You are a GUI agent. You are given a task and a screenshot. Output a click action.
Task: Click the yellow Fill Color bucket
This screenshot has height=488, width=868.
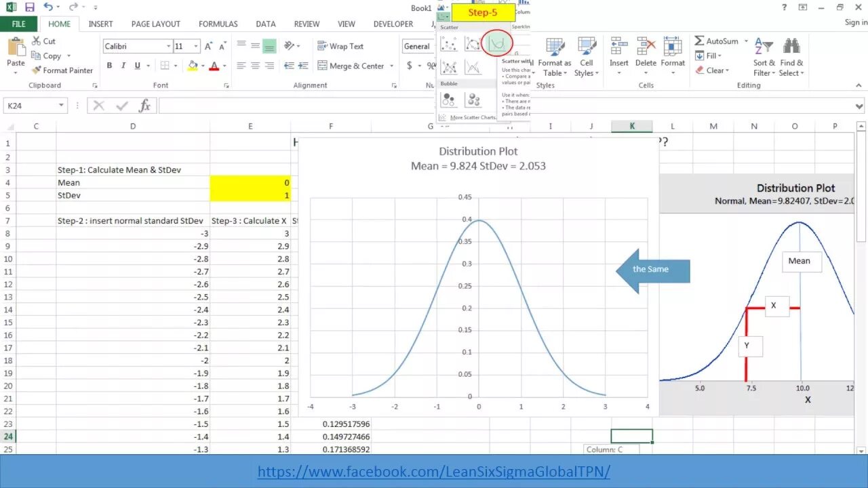point(193,66)
